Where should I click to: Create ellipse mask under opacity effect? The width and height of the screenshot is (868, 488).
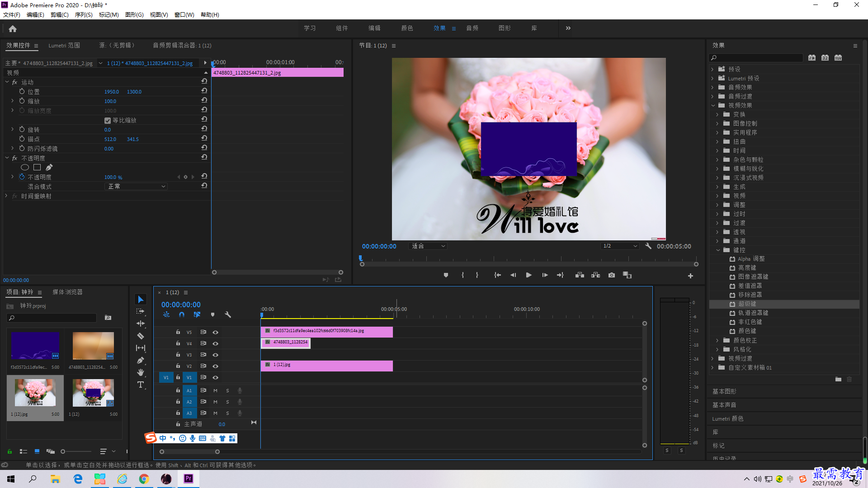(25, 168)
